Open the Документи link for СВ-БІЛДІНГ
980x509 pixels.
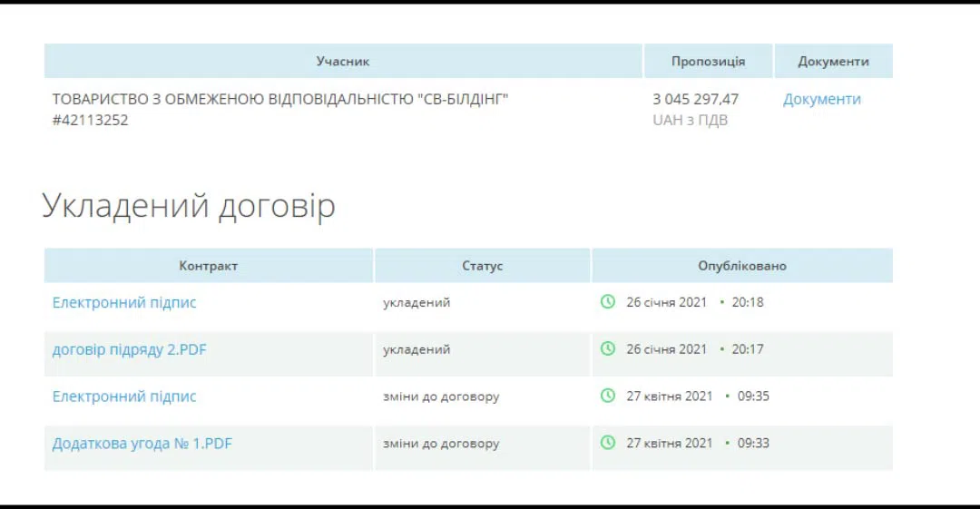click(x=821, y=99)
